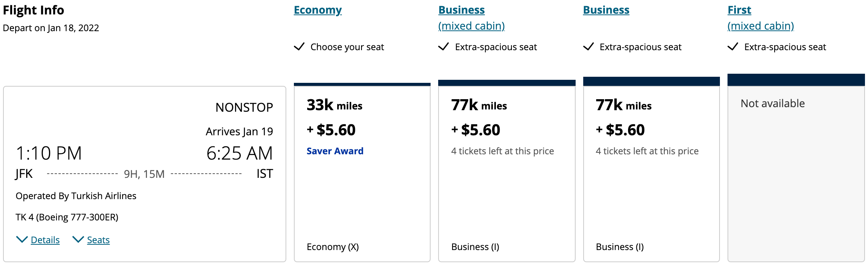
Task: Click the Economy (X) fare class label
Action: click(x=333, y=247)
